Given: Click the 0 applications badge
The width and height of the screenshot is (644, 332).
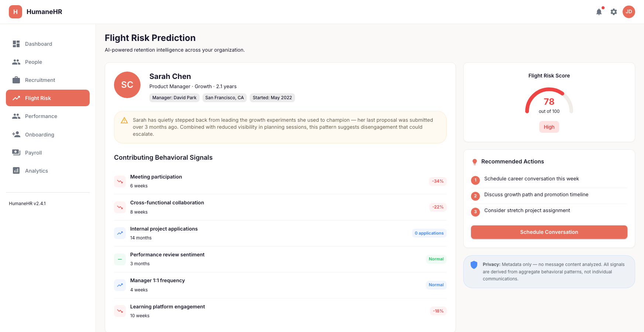Looking at the screenshot, I should point(429,233).
